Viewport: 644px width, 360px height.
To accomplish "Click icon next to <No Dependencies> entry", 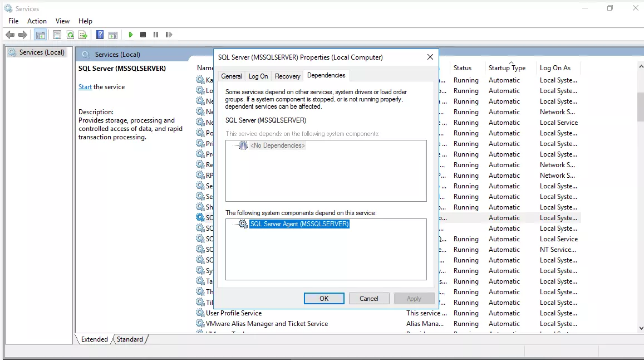I will point(243,145).
